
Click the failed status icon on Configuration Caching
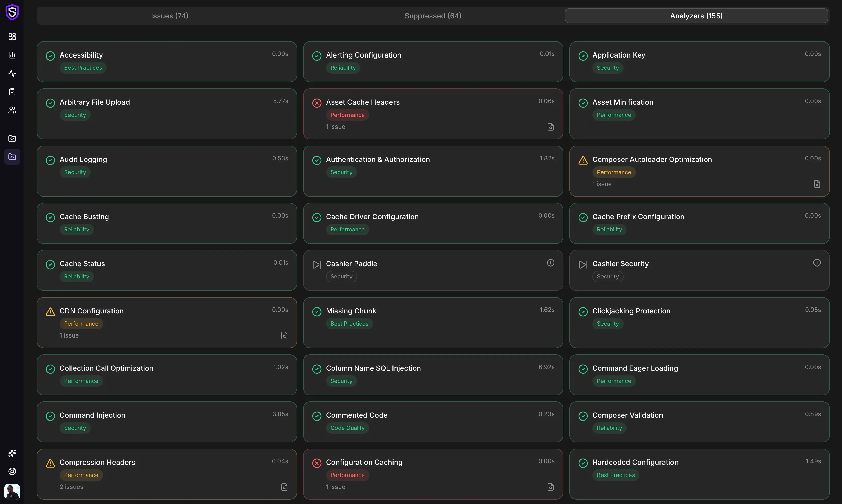point(316,463)
